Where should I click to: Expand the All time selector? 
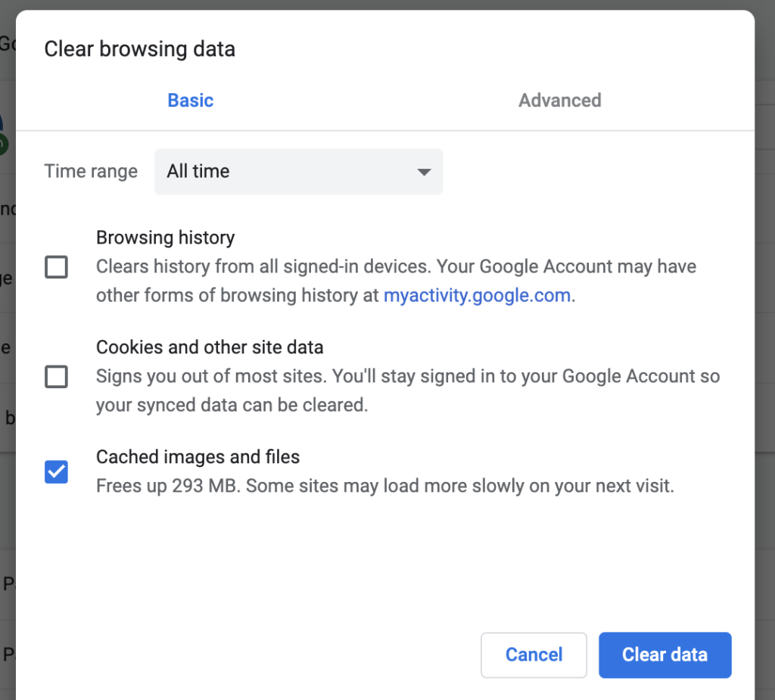tap(298, 171)
